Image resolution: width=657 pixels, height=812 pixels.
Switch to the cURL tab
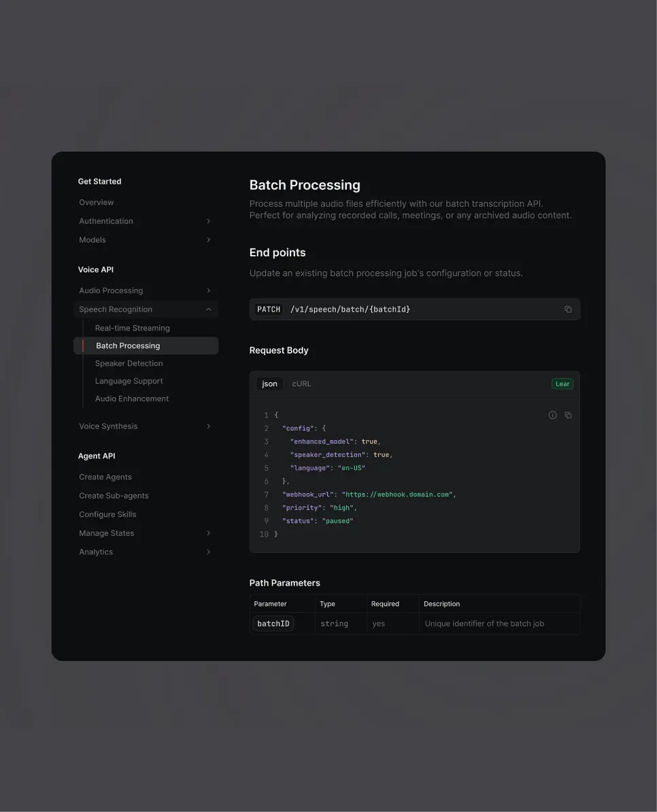click(301, 383)
